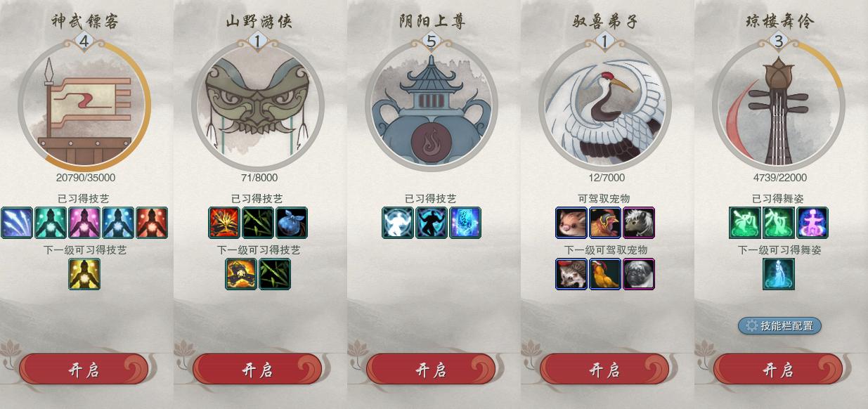The image size is (868, 409).
Task: Select the yellow glowing figure next-level skill icon
Action: (x=84, y=274)
